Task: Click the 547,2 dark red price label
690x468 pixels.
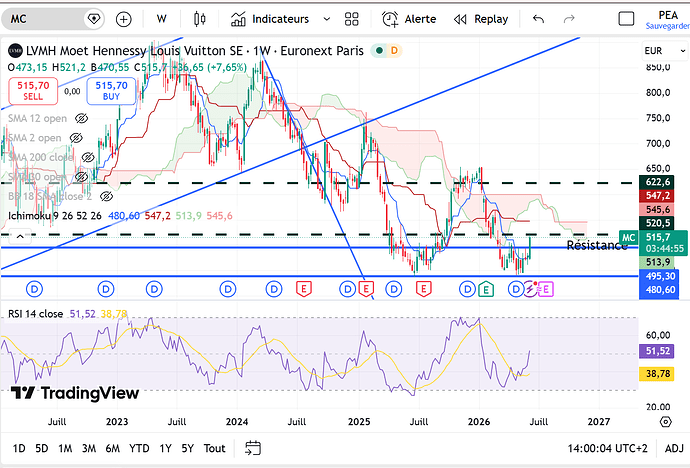Action: [657, 195]
